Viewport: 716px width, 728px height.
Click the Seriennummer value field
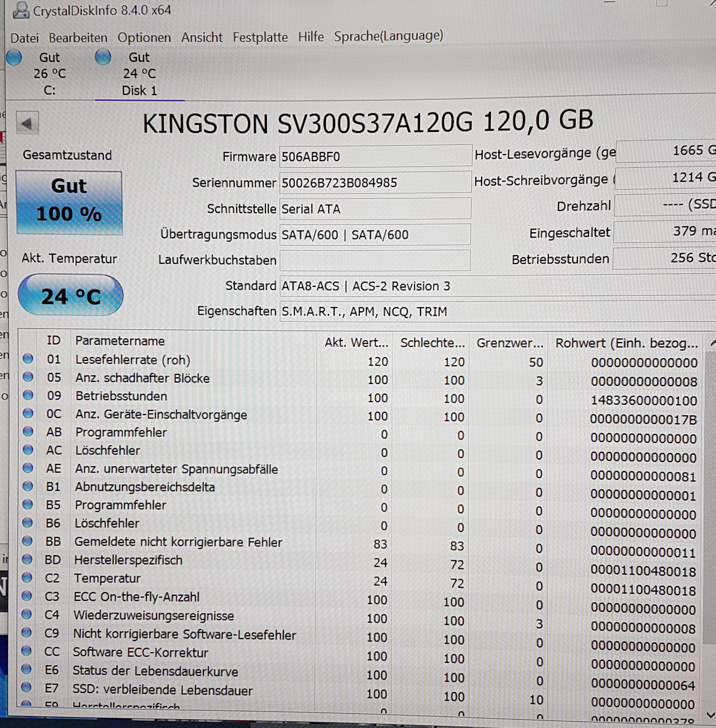click(375, 183)
